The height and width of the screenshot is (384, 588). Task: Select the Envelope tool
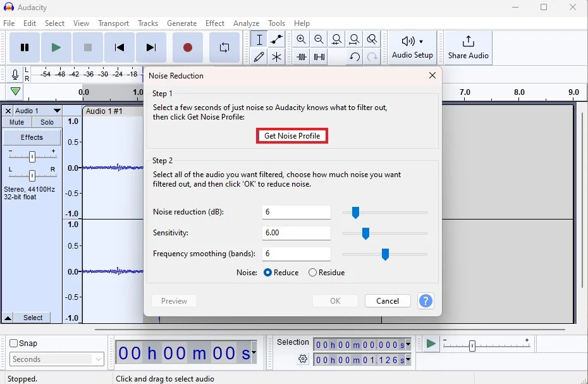click(276, 39)
